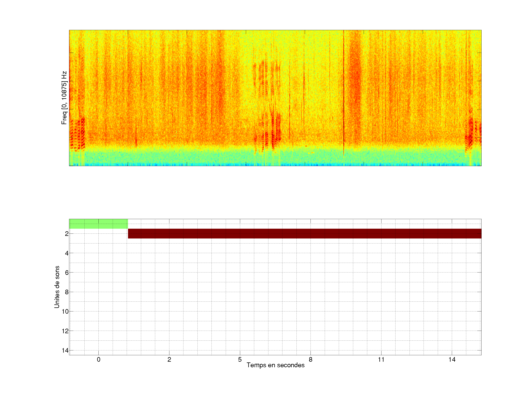Click the dark red bar in unit row 2

[304, 233]
